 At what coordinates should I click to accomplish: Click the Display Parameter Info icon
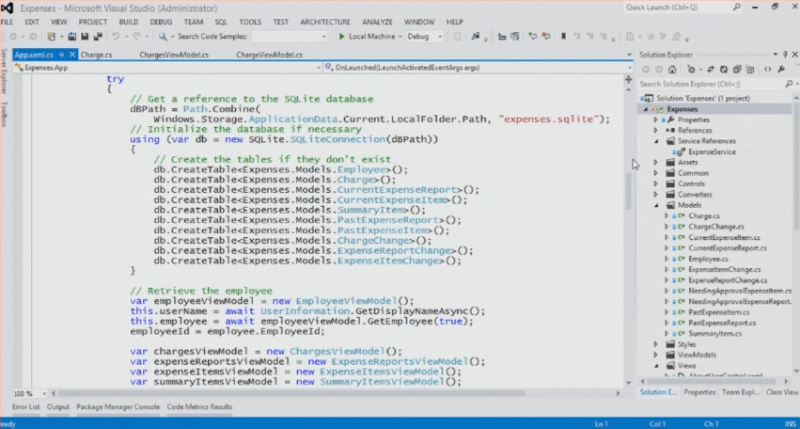click(515, 36)
